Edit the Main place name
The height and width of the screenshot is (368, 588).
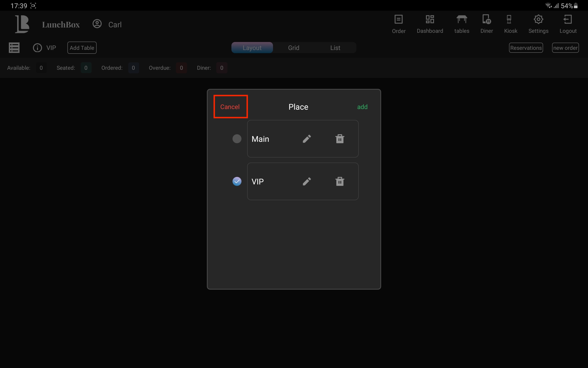[x=307, y=139]
